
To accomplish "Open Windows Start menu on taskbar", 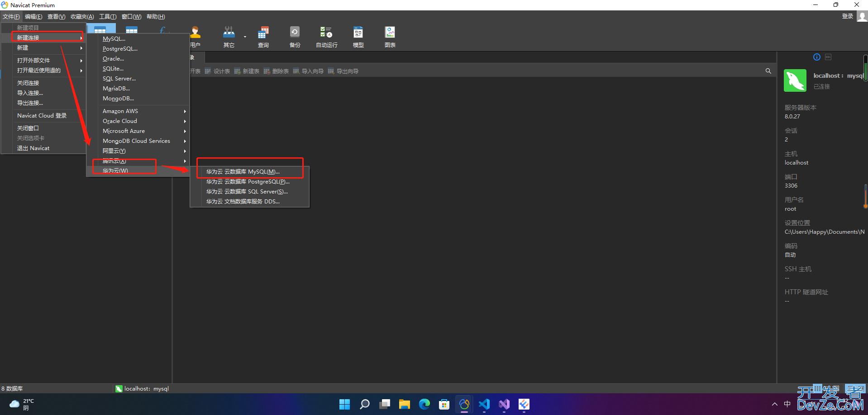I will coord(345,404).
